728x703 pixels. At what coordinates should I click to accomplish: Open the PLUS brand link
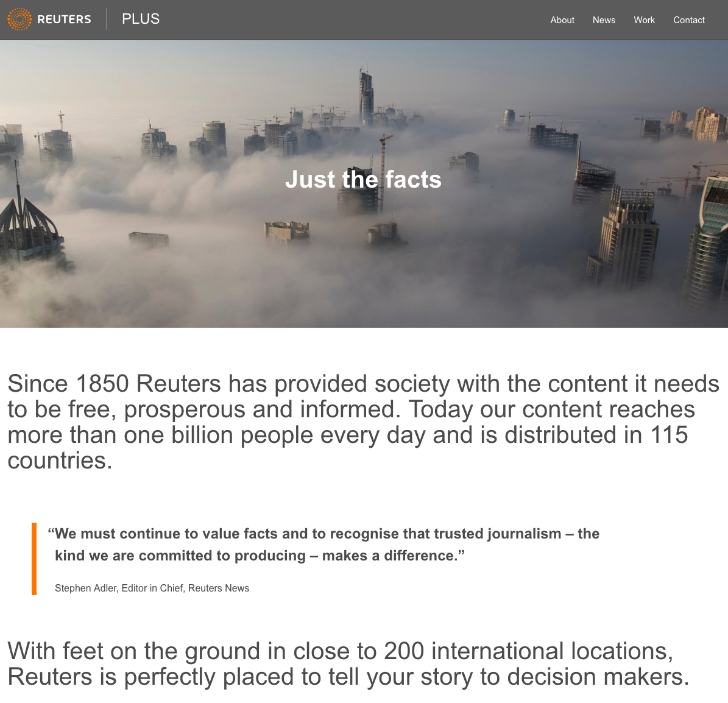pyautogui.click(x=141, y=18)
